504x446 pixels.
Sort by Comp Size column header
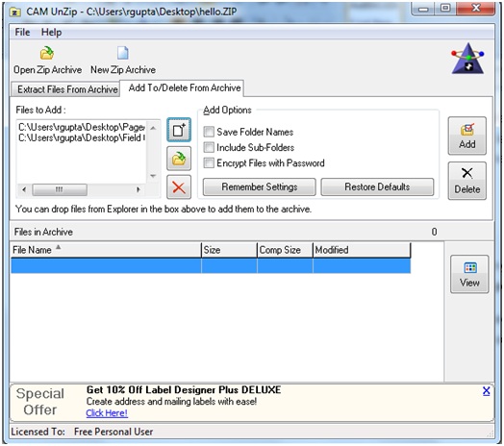[x=285, y=250]
